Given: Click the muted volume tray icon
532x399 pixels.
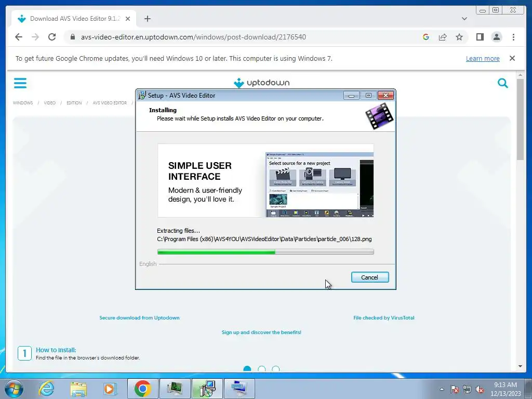Looking at the screenshot, I should point(480,389).
